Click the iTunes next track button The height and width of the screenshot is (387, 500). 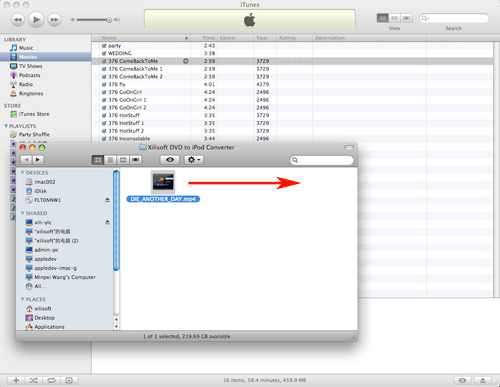(x=54, y=20)
